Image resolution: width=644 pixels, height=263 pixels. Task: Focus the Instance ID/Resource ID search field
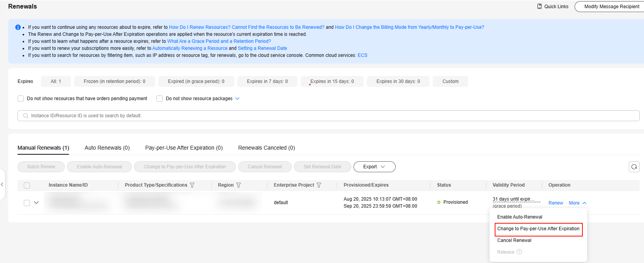(x=328, y=116)
